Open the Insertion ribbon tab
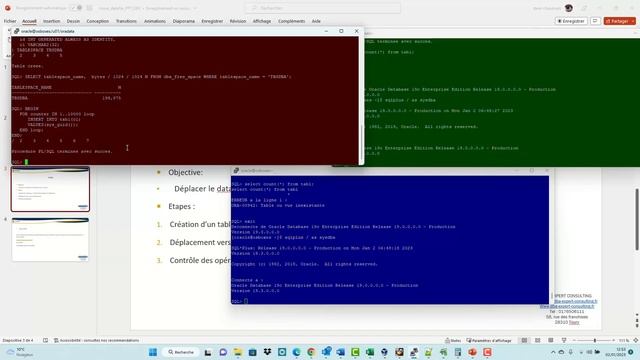This screenshot has height=360, width=640. point(51,21)
